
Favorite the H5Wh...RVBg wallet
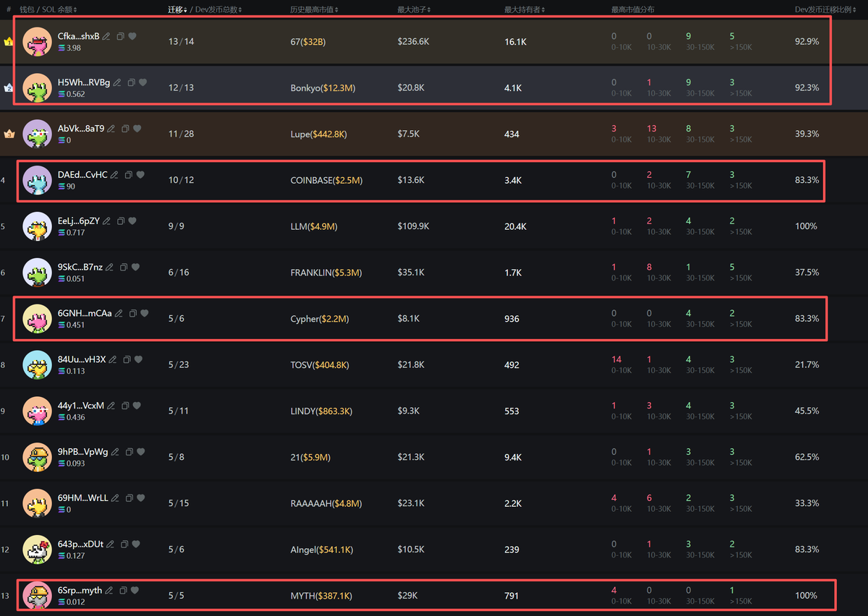pos(143,82)
